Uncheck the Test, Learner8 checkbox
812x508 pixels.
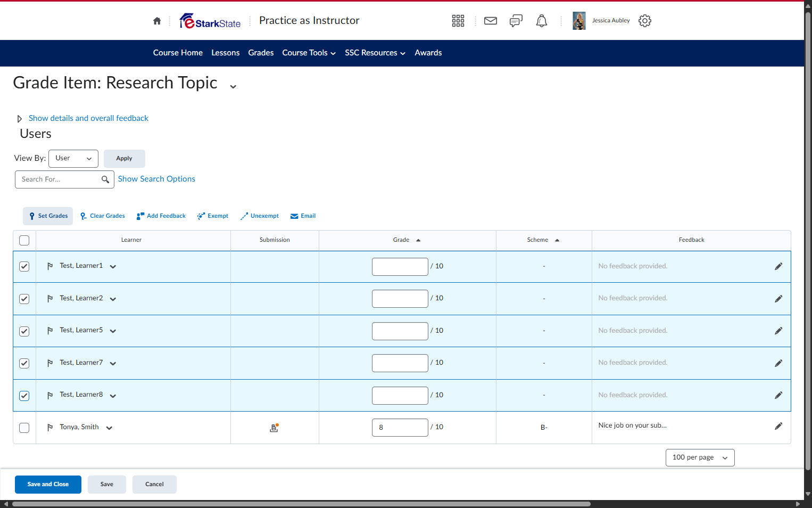(24, 396)
